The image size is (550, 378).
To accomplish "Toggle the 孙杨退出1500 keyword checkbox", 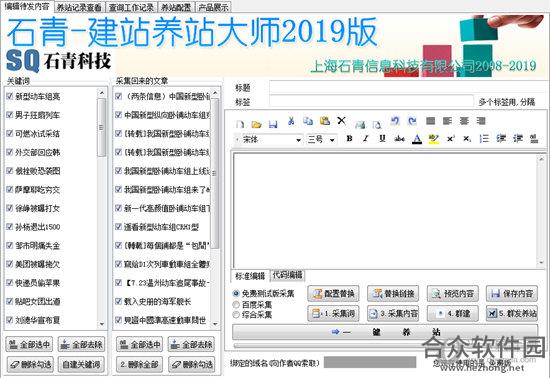I will [x=9, y=227].
